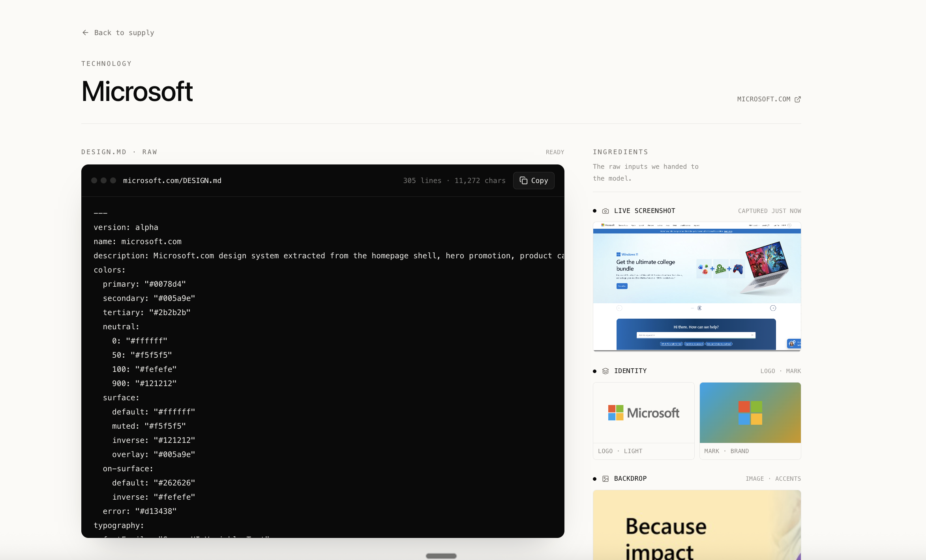
Task: Click the 'overlay: "#005a9e"' code line
Action: [154, 455]
